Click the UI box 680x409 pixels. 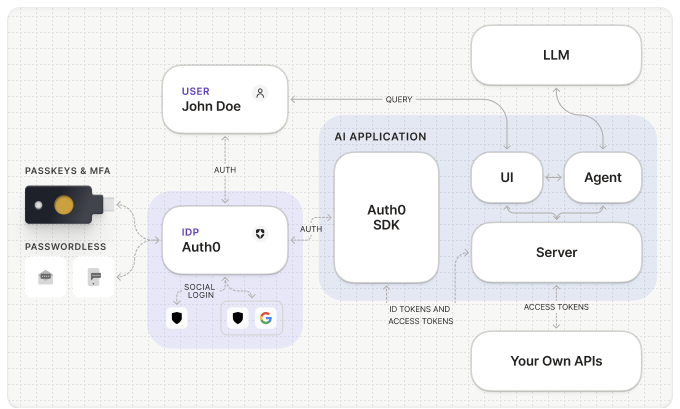click(507, 177)
